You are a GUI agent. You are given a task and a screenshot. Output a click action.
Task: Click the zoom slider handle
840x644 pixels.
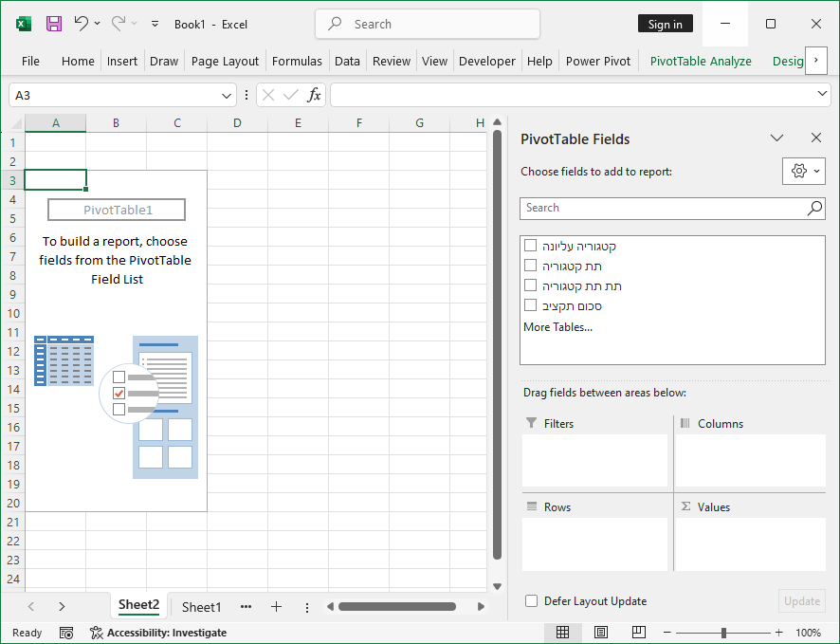pos(723,633)
